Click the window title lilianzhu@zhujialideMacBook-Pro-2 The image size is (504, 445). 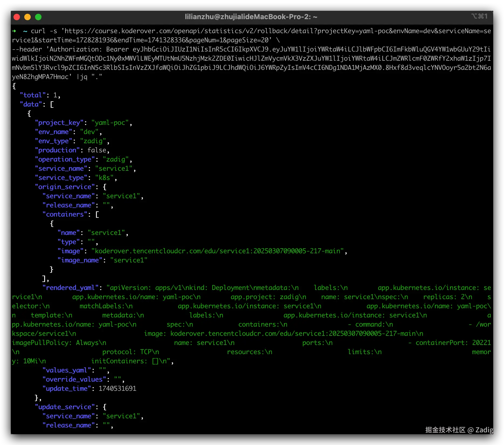(251, 17)
